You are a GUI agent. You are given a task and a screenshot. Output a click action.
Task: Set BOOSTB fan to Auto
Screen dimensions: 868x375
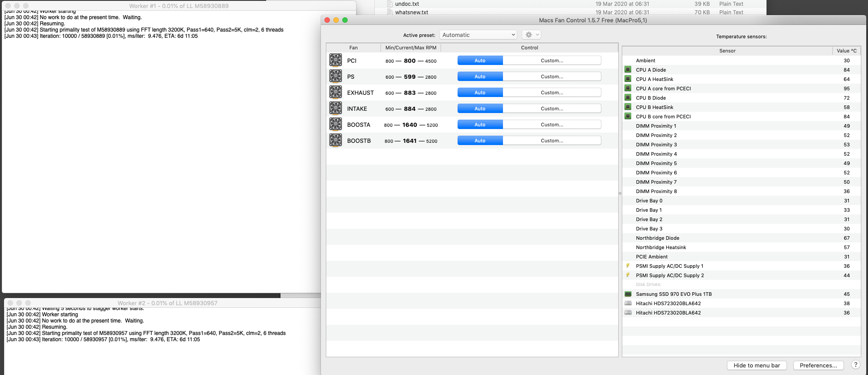pos(480,141)
